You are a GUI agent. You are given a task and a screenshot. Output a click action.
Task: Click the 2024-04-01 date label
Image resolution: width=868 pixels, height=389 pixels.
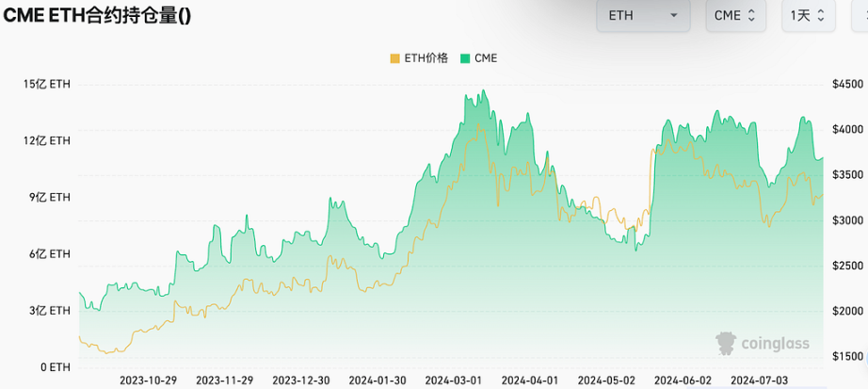pyautogui.click(x=530, y=381)
